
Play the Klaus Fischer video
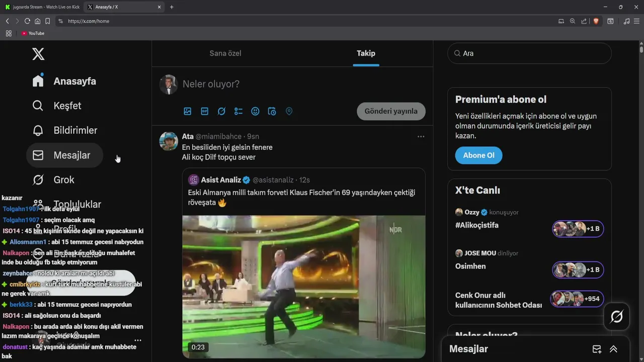click(304, 287)
